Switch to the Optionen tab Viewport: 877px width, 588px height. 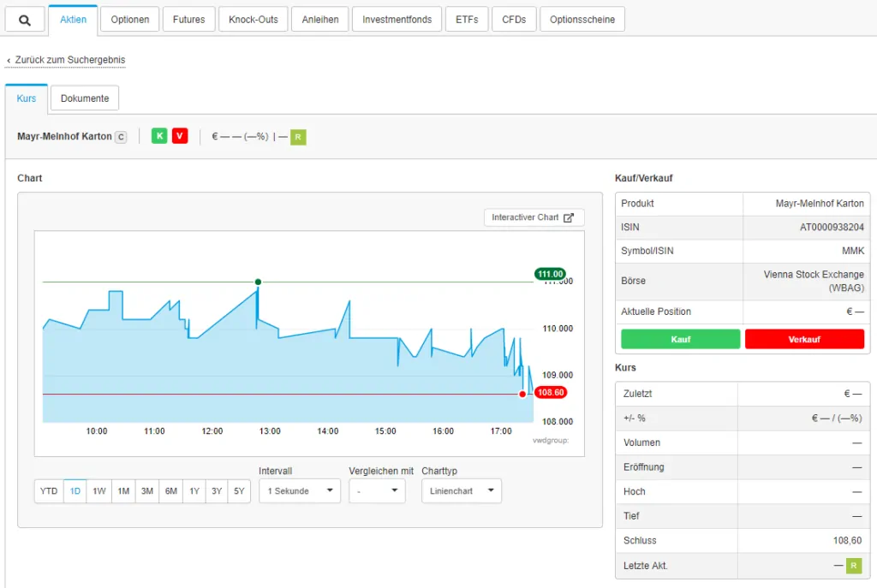pos(130,20)
